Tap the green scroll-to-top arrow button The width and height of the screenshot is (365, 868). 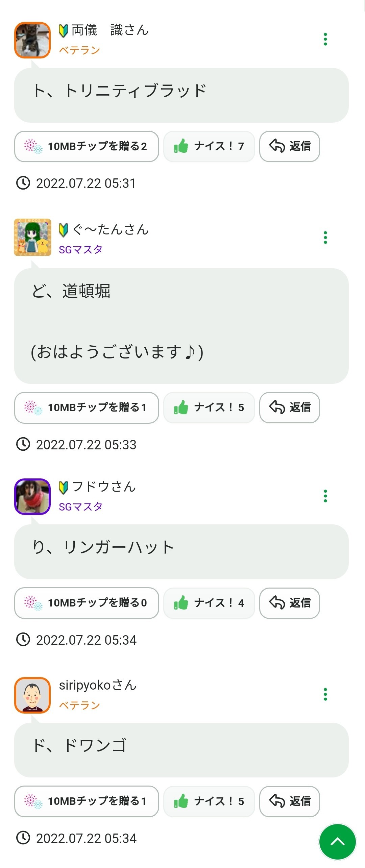click(x=337, y=842)
